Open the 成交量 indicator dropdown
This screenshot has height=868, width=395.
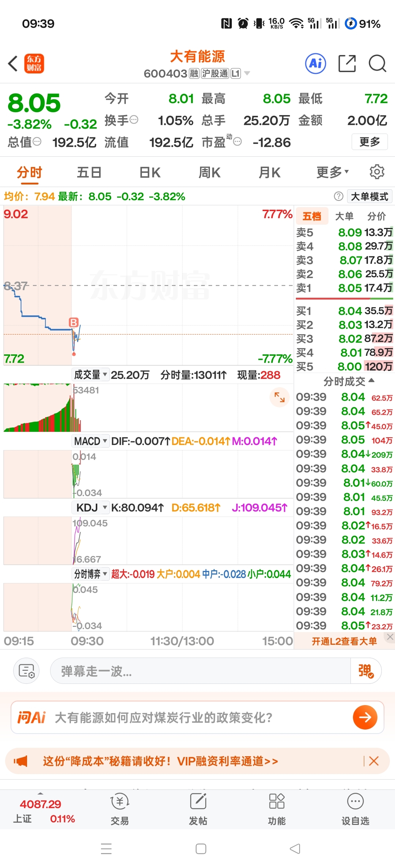click(90, 374)
